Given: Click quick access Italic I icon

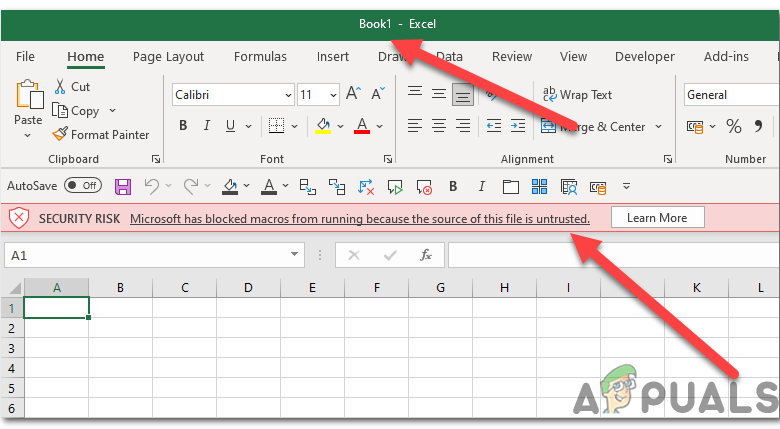Looking at the screenshot, I should (x=482, y=186).
